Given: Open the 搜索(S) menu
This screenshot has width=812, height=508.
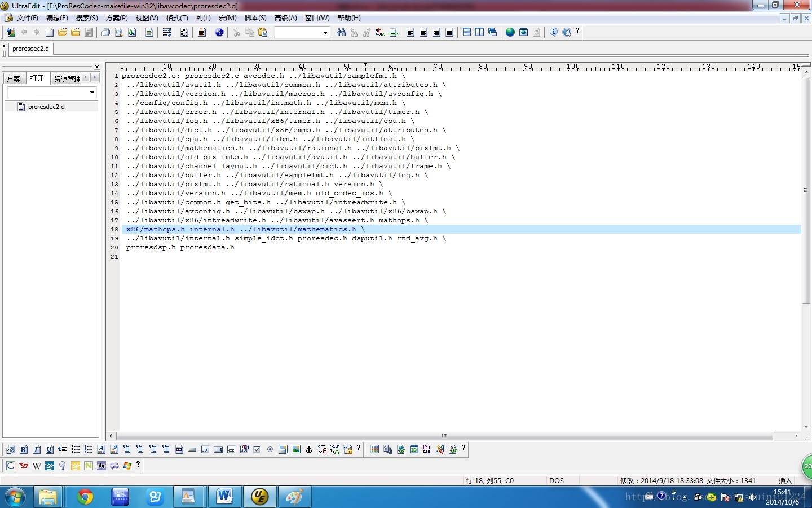Looking at the screenshot, I should coord(87,18).
